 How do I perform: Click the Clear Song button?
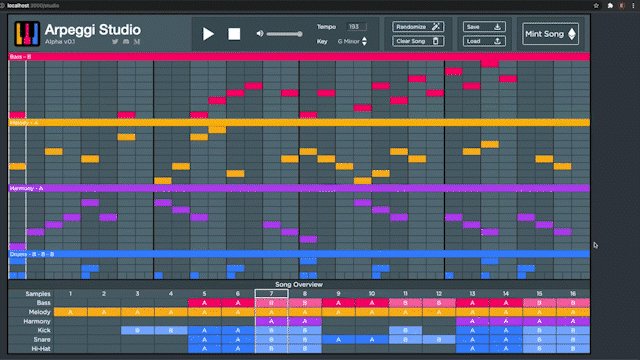[x=418, y=41]
